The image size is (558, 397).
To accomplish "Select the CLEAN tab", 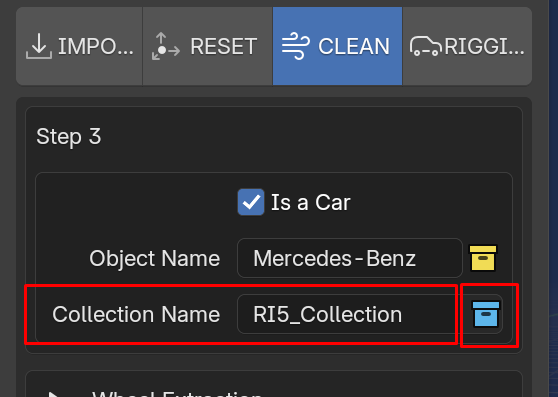I will (x=338, y=46).
